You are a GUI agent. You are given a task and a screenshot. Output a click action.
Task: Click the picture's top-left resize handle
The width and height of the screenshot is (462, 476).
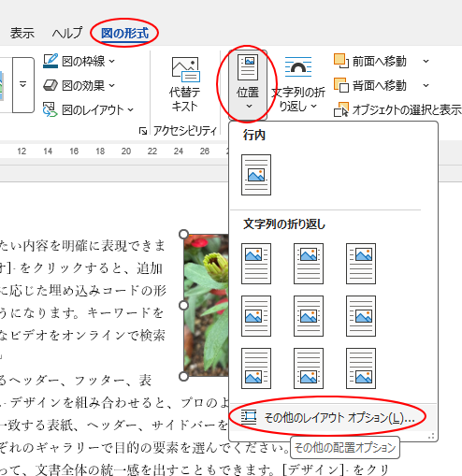pos(184,235)
